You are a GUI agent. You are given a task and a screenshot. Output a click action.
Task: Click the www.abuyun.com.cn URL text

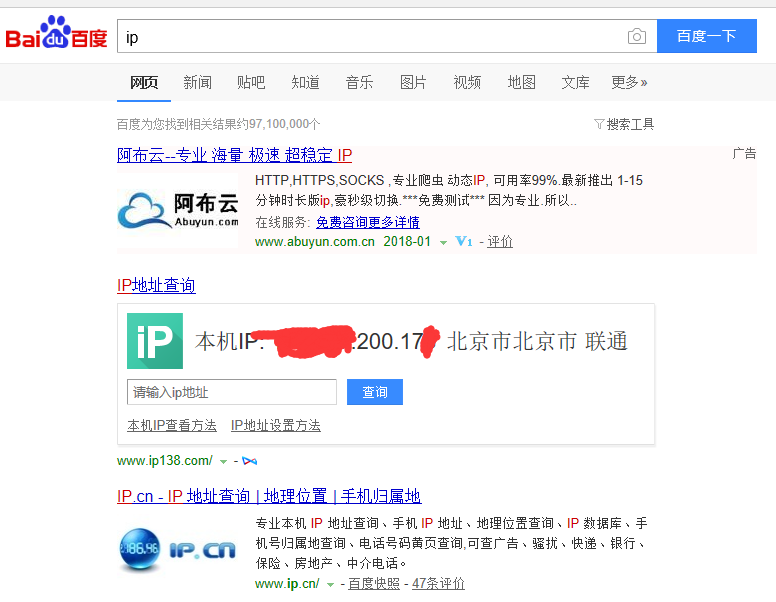[x=315, y=242]
